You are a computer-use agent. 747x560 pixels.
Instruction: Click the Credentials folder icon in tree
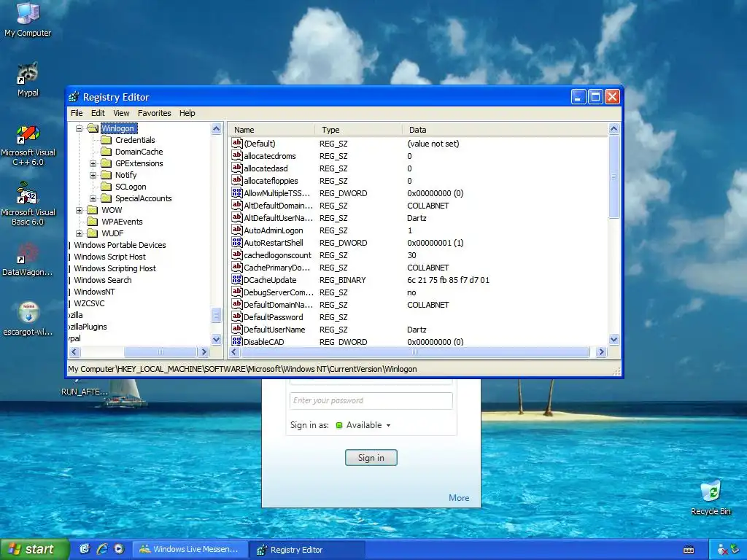click(107, 140)
